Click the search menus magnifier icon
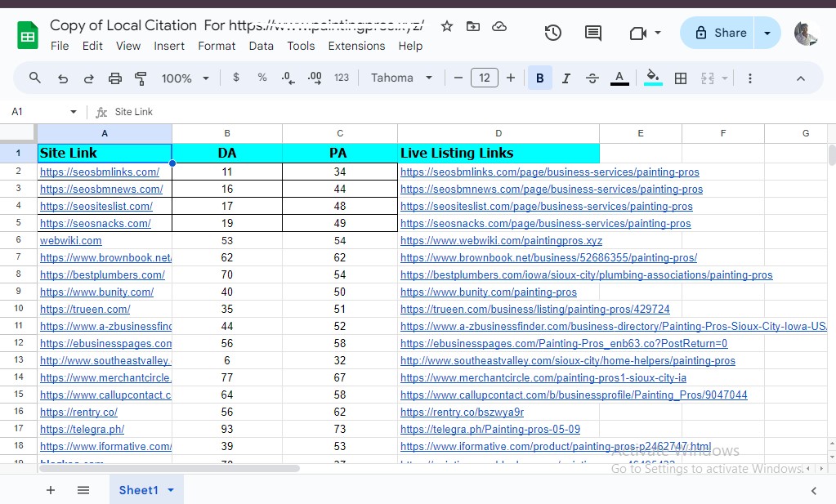 coord(35,78)
